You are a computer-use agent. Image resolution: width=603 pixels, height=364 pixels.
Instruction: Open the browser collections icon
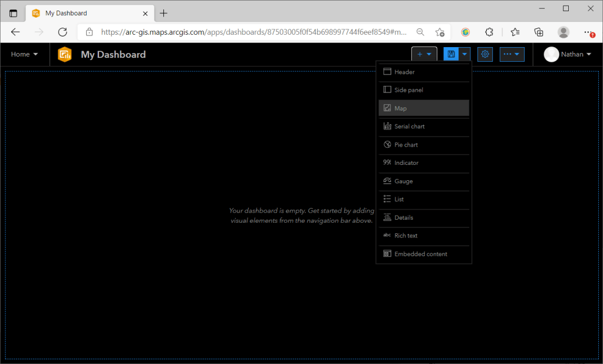(x=539, y=32)
